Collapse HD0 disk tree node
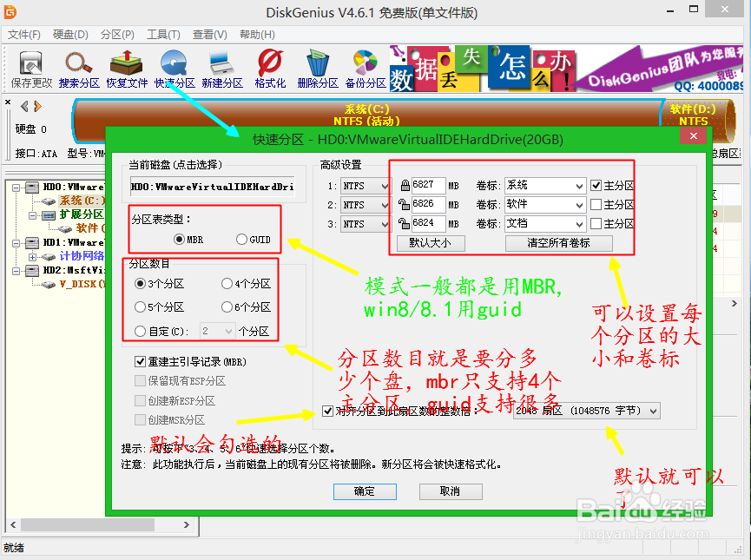 (x=16, y=188)
